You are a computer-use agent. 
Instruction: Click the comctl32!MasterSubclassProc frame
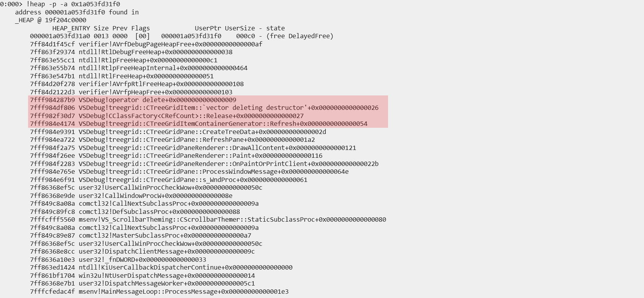point(141,236)
